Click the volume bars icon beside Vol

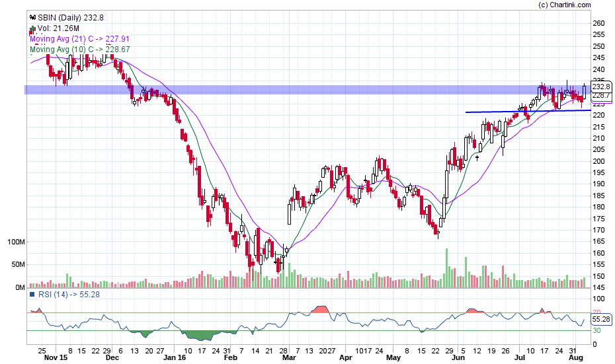point(32,28)
